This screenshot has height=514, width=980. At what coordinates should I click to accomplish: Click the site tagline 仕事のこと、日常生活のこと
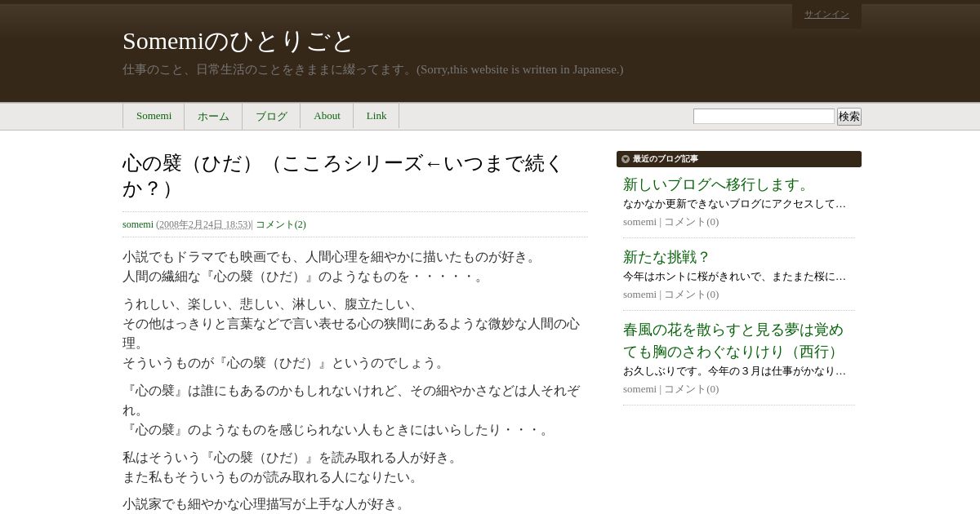(372, 69)
